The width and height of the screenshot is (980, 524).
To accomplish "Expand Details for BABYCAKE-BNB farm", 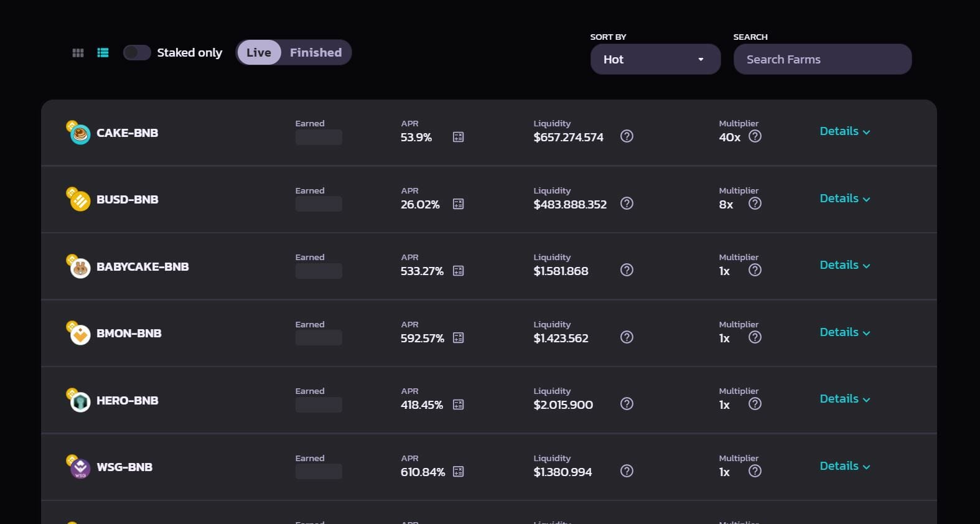I will tap(845, 265).
